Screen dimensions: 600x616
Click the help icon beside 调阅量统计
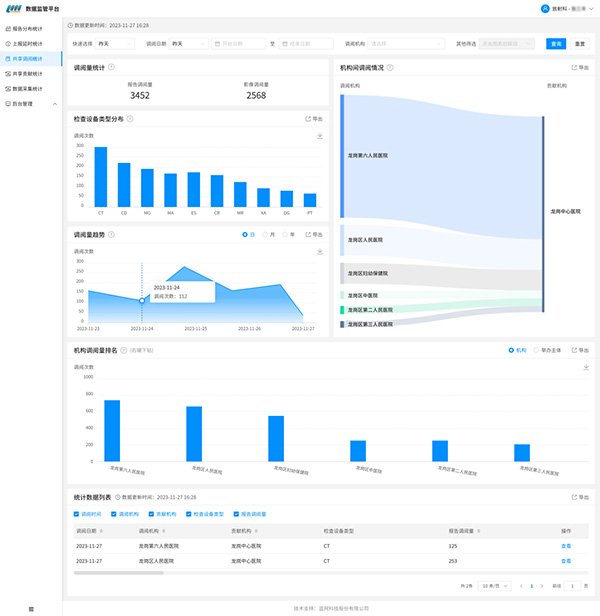[111, 68]
